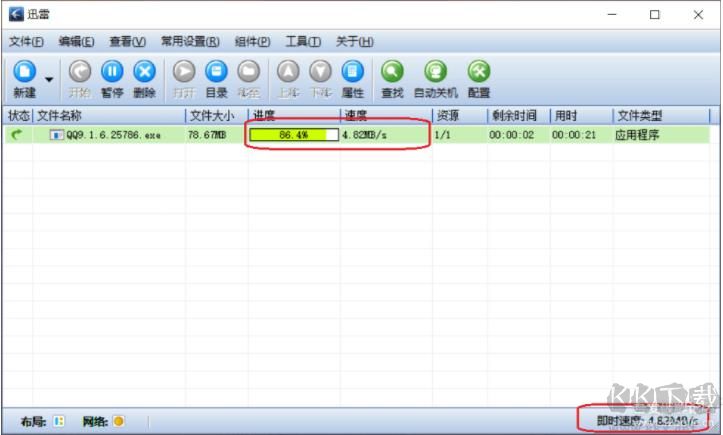
Task: Close the 迅雷 window
Action: [x=698, y=14]
